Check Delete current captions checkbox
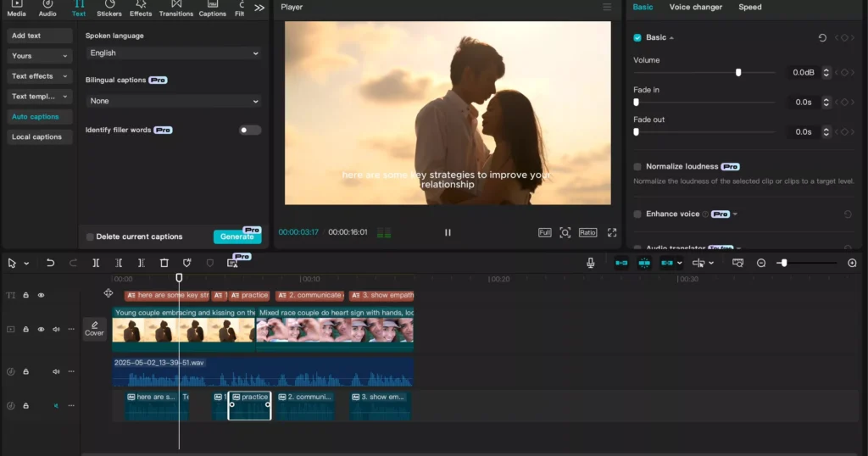This screenshot has height=456, width=868. (x=90, y=236)
